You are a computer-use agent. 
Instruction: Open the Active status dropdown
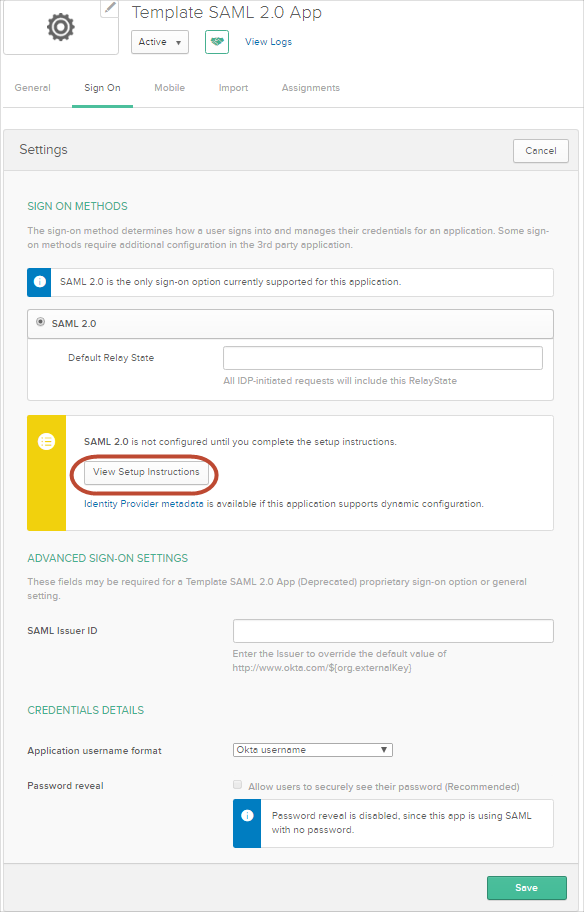(160, 42)
